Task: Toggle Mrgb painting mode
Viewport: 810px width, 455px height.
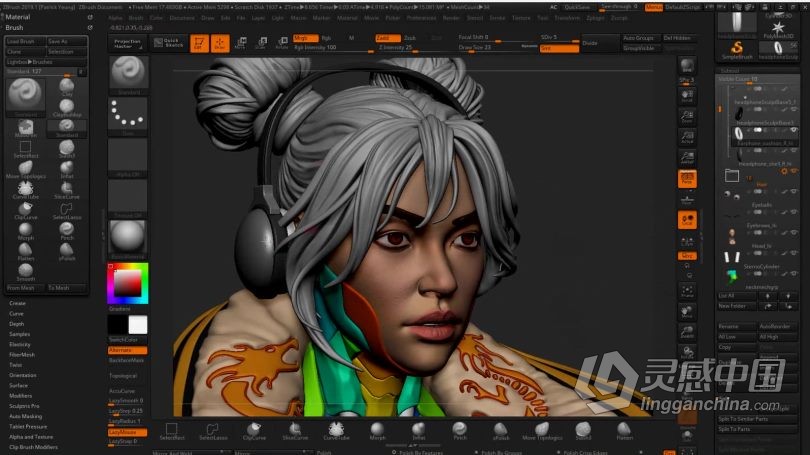Action: (305, 38)
